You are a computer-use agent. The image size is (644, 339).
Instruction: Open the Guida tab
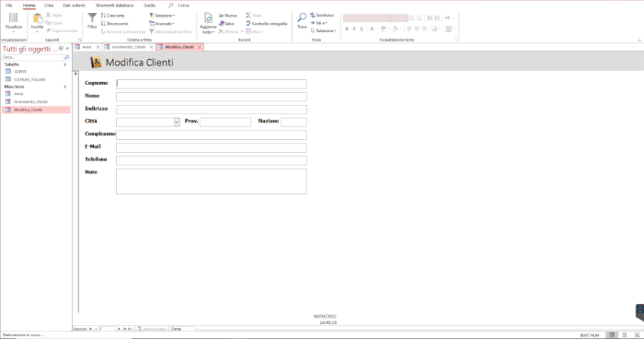(x=149, y=6)
